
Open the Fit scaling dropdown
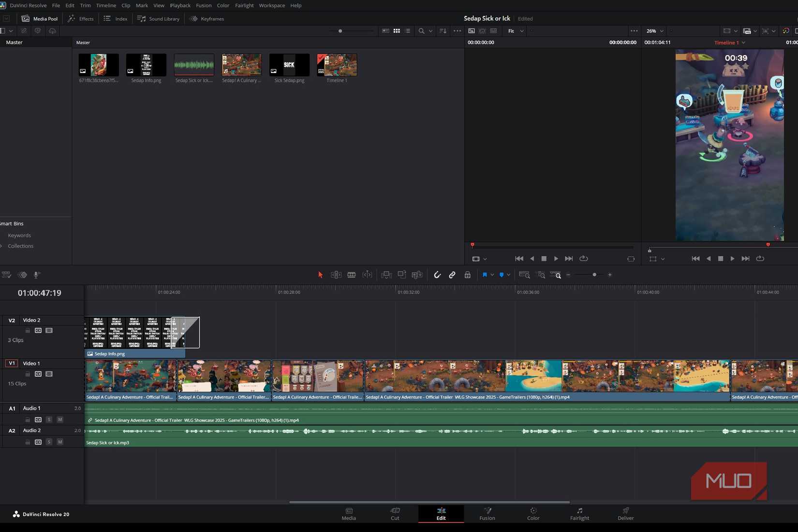click(x=516, y=31)
